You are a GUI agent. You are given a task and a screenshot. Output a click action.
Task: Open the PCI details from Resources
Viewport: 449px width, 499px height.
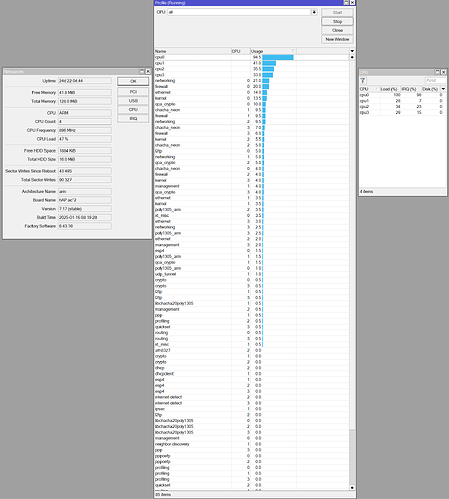tap(133, 92)
